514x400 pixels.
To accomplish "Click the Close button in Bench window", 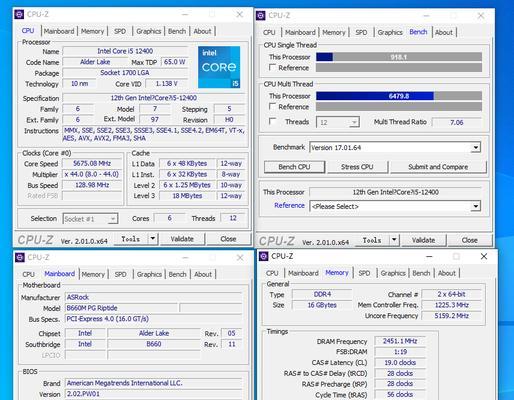I will coord(469,240).
